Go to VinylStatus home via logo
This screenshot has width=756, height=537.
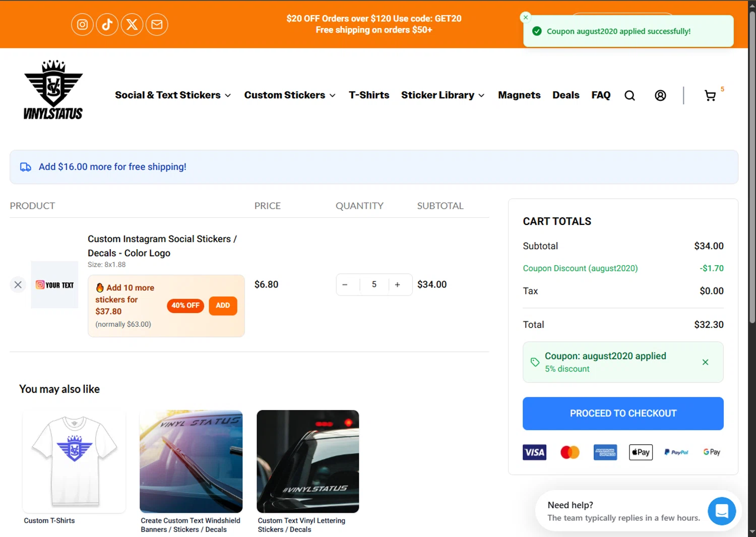click(x=53, y=90)
